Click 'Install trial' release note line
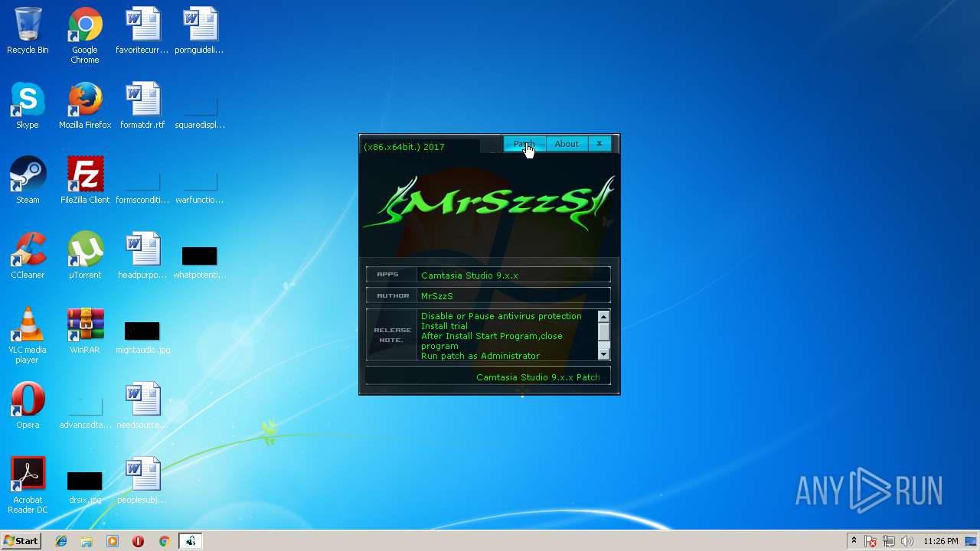Screen dimensions: 980x551 [444, 326]
